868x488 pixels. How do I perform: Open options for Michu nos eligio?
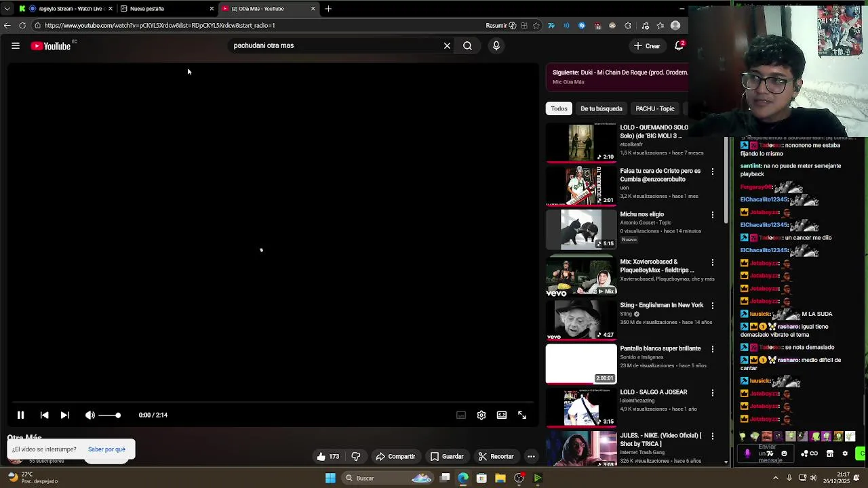712,215
